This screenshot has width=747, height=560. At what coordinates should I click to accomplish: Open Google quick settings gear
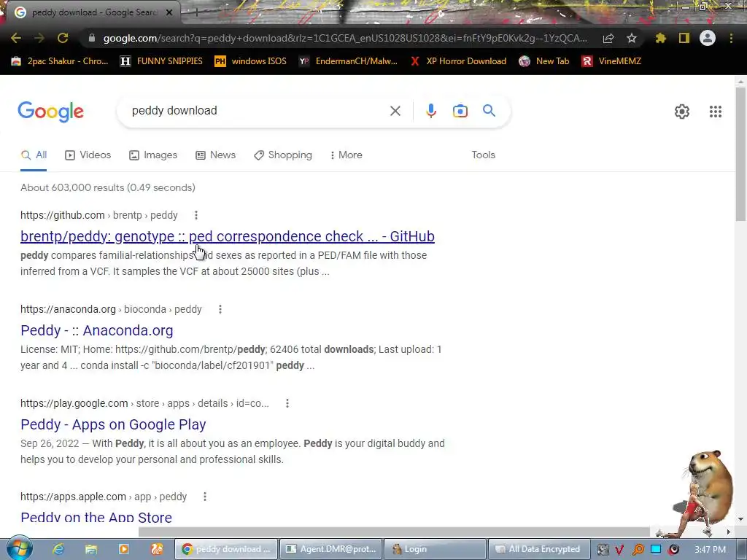[682, 112]
